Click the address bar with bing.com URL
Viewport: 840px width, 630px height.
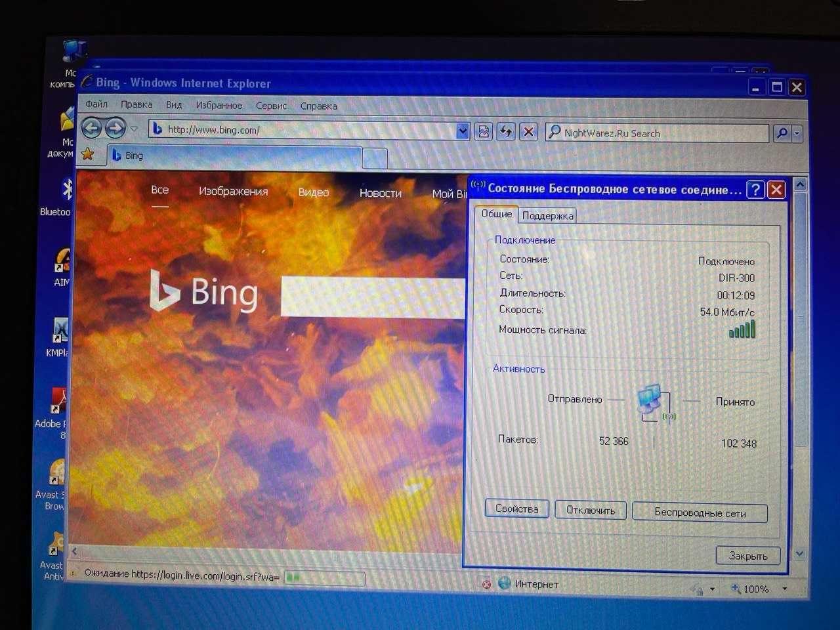[302, 130]
